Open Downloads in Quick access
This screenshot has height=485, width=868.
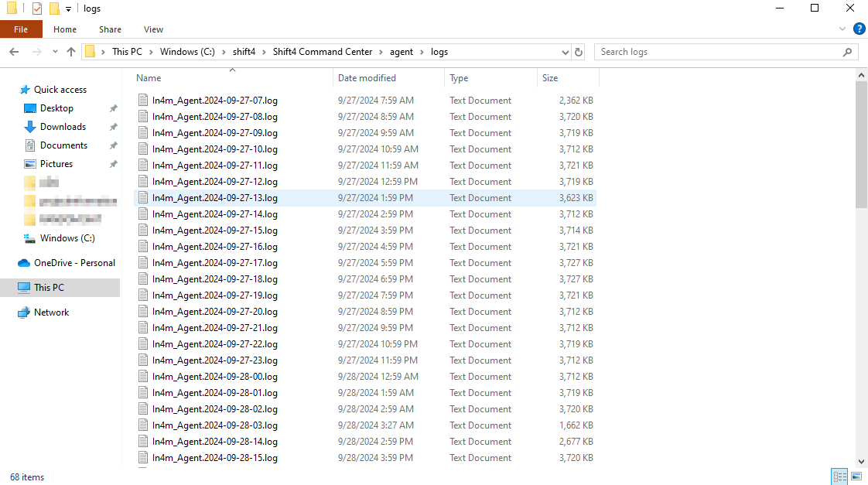pos(63,127)
